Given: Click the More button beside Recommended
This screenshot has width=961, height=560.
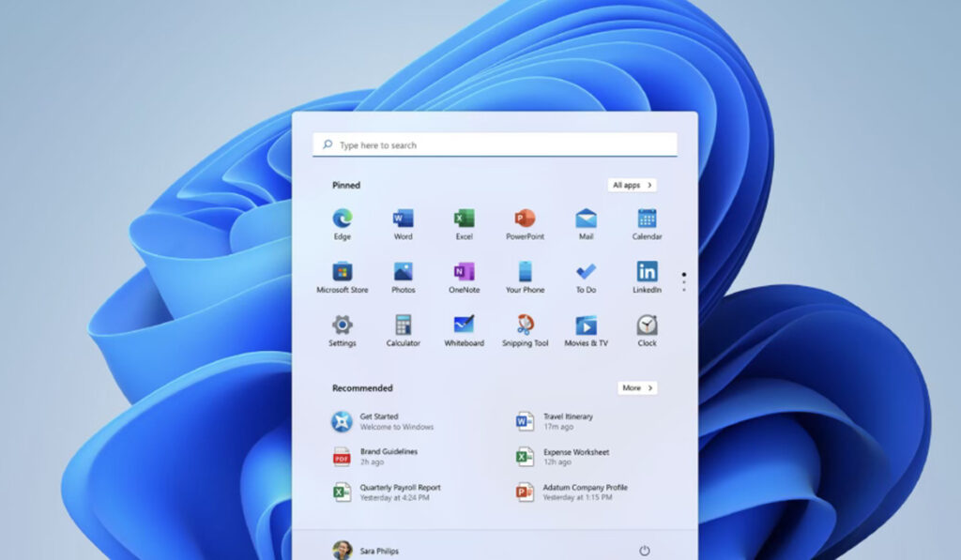Looking at the screenshot, I should pyautogui.click(x=637, y=387).
